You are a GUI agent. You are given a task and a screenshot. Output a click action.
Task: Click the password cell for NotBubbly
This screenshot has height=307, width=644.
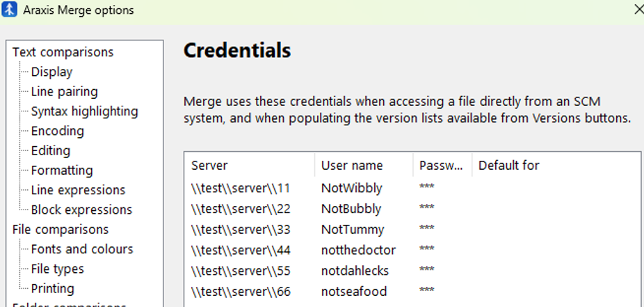click(x=427, y=208)
